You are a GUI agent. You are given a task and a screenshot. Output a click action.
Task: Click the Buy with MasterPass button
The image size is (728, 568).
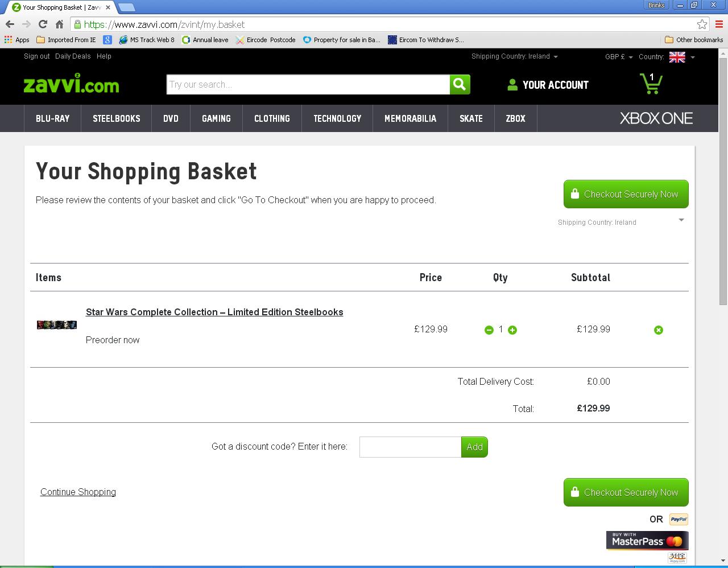[647, 540]
